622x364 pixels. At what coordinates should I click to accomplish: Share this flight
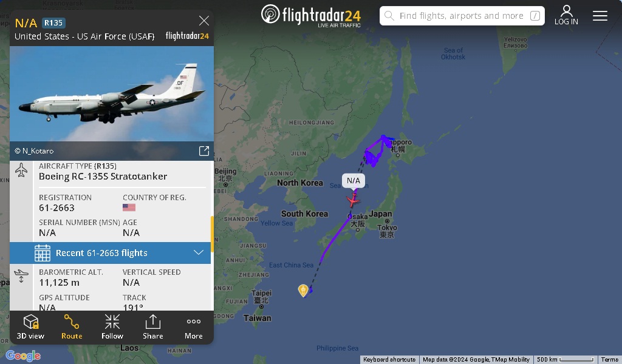click(x=152, y=327)
